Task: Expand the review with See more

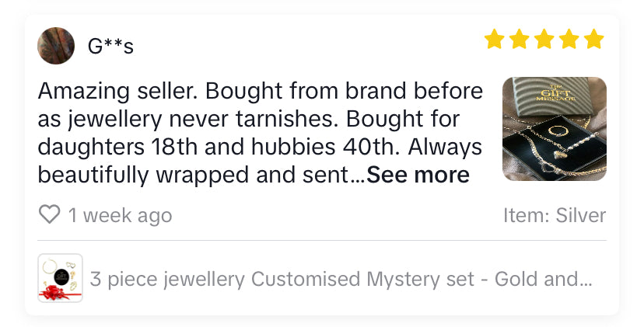Action: [418, 176]
